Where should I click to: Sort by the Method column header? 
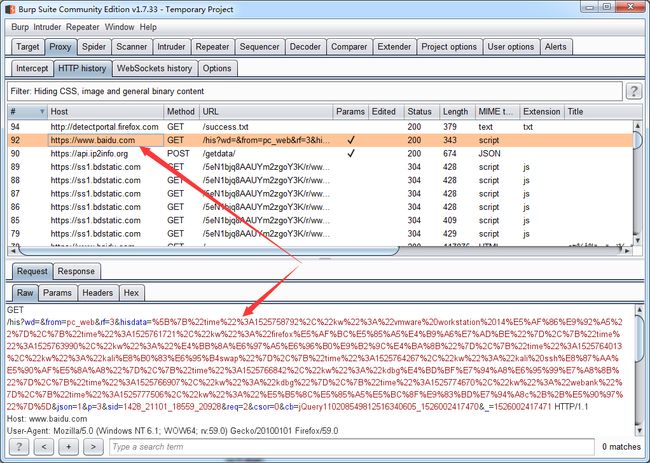point(181,112)
